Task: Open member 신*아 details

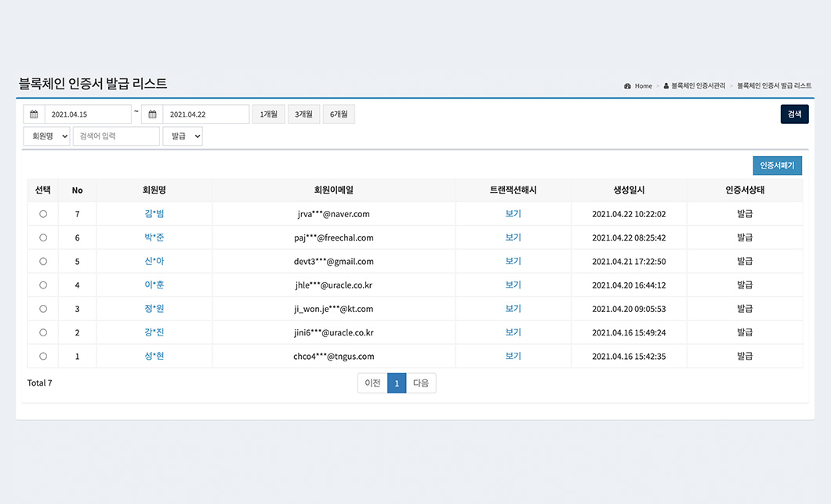Action: pos(154,261)
